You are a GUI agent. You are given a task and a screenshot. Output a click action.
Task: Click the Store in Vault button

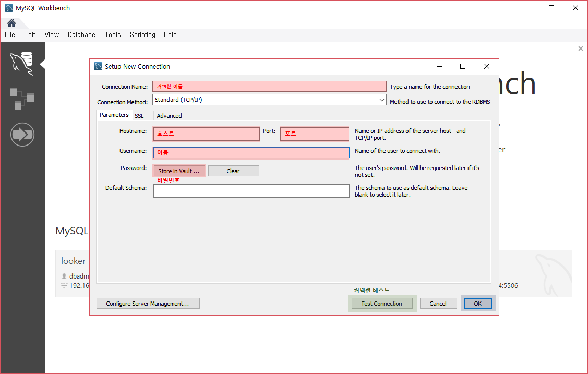point(179,171)
